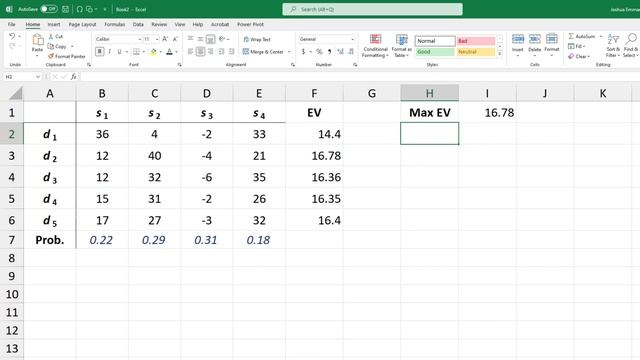Increase the indent
The width and height of the screenshot is (640, 360).
click(231, 52)
